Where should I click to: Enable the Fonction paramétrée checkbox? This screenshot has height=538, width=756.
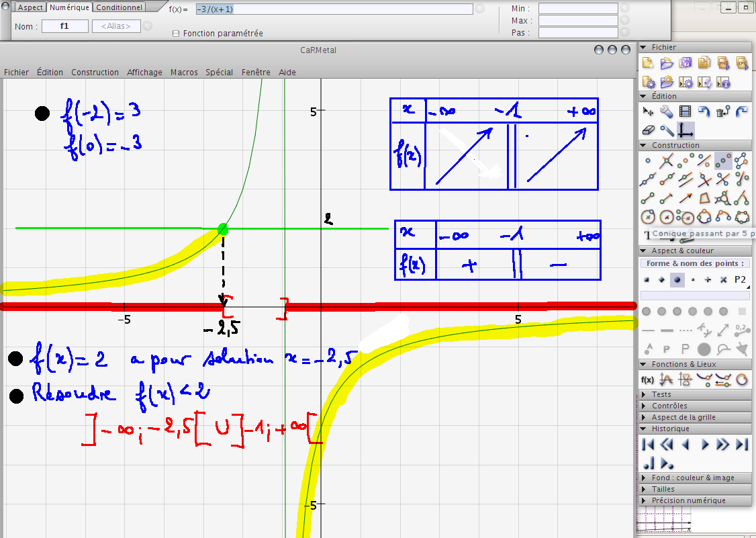pos(176,34)
